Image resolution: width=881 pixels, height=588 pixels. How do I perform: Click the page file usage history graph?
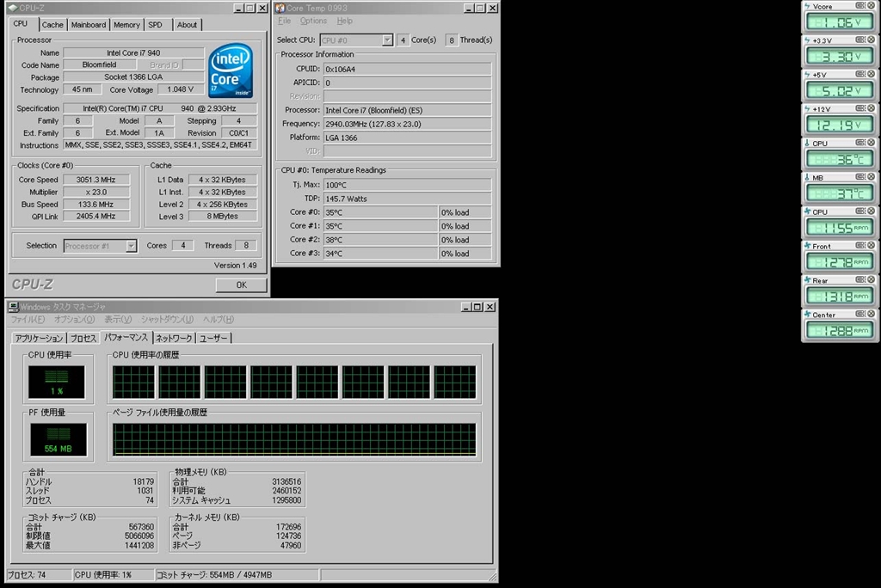[294, 440]
